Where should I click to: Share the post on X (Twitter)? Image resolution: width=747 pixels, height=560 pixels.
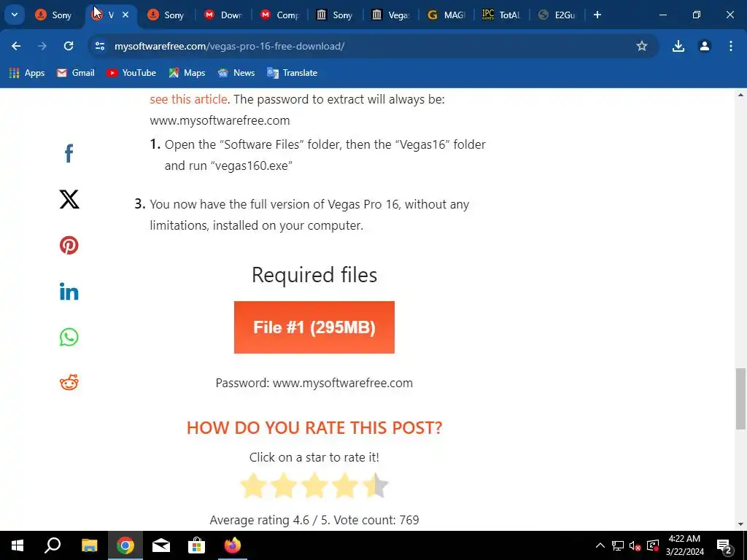[69, 199]
